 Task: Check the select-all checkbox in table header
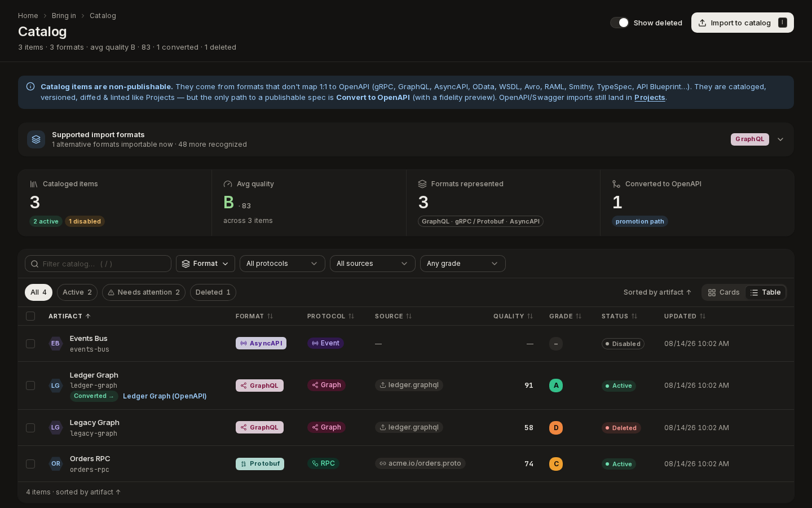(30, 316)
